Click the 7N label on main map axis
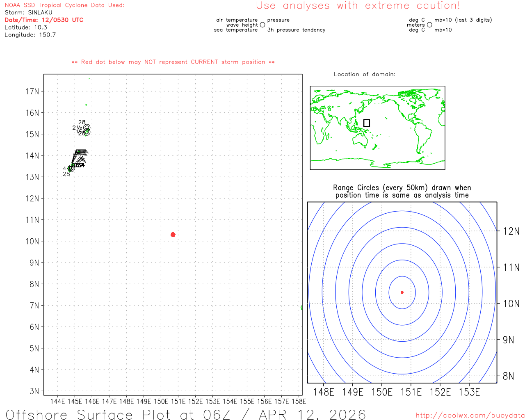525x420 pixels. pos(34,306)
